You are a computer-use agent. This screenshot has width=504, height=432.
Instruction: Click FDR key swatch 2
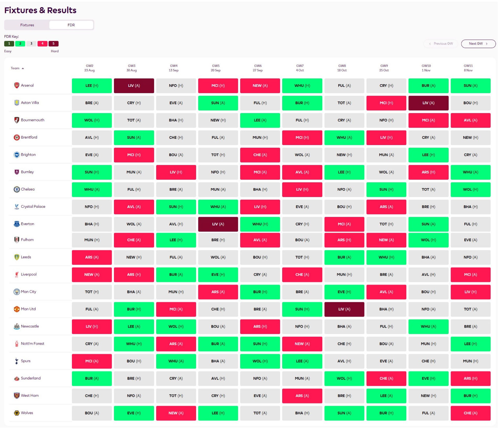click(20, 44)
